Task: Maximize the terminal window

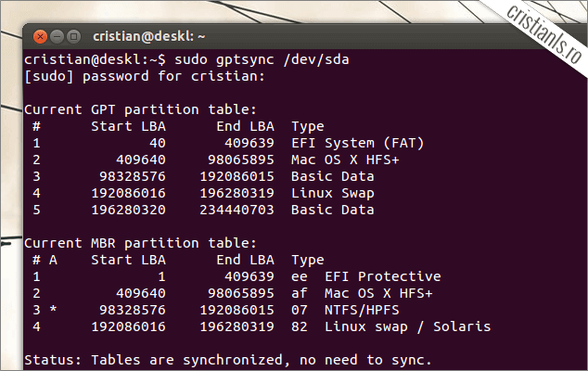Action: [73, 37]
